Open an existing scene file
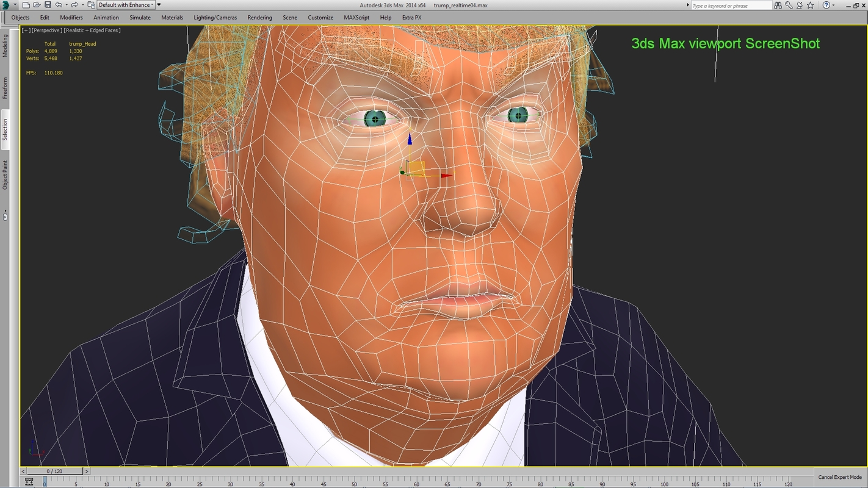 (37, 5)
